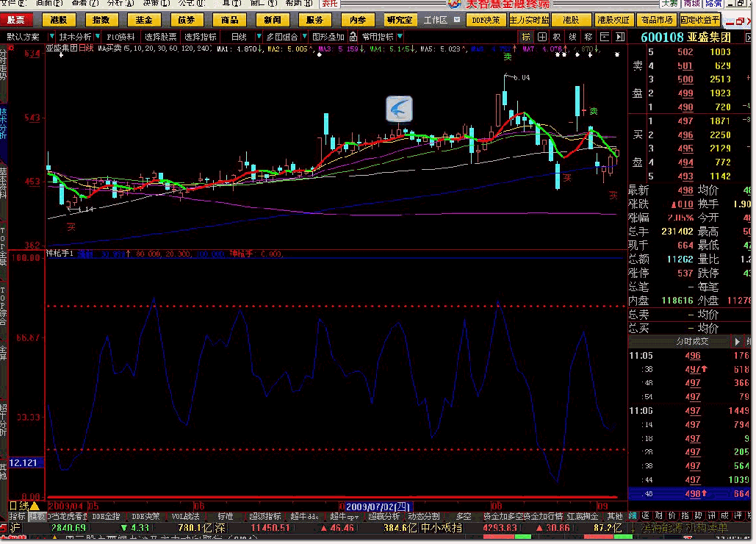This screenshot has width=756, height=544.
Task: Open the 决策(L) menu
Action: 156,4
